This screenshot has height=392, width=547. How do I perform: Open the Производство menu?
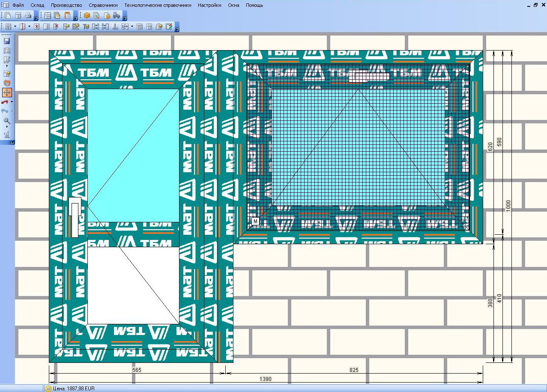pyautogui.click(x=66, y=5)
